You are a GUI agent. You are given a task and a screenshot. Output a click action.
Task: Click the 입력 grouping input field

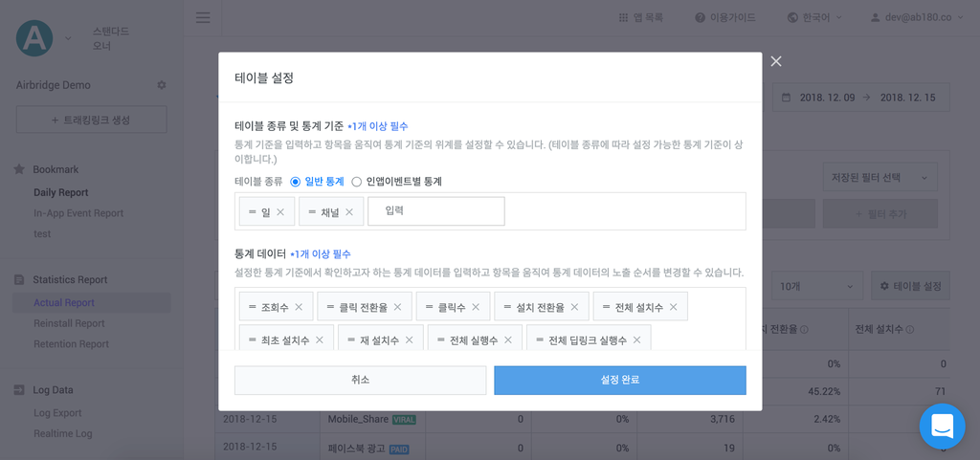click(x=436, y=211)
